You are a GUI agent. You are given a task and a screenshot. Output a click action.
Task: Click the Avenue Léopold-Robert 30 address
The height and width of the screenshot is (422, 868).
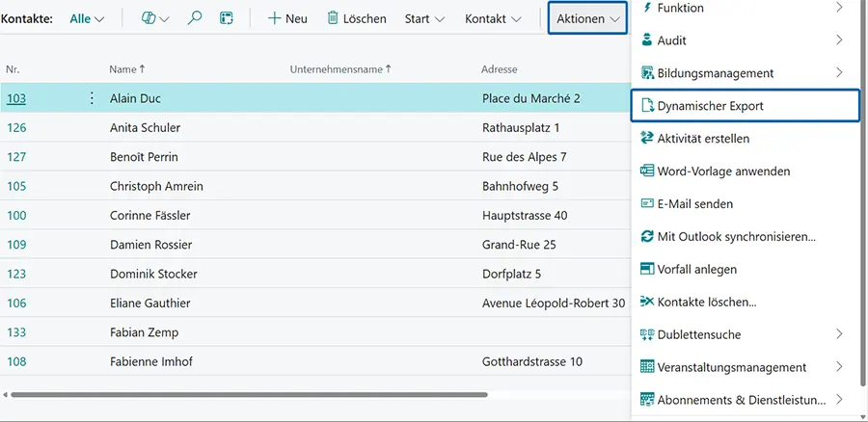point(554,303)
